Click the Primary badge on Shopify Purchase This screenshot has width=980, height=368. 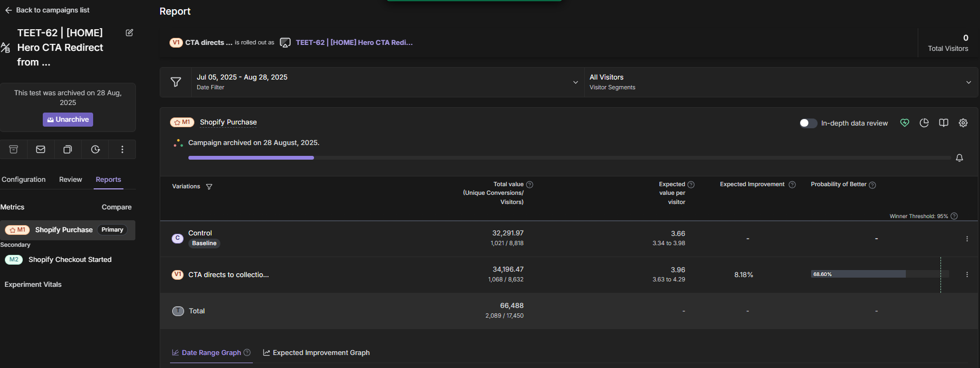tap(112, 230)
